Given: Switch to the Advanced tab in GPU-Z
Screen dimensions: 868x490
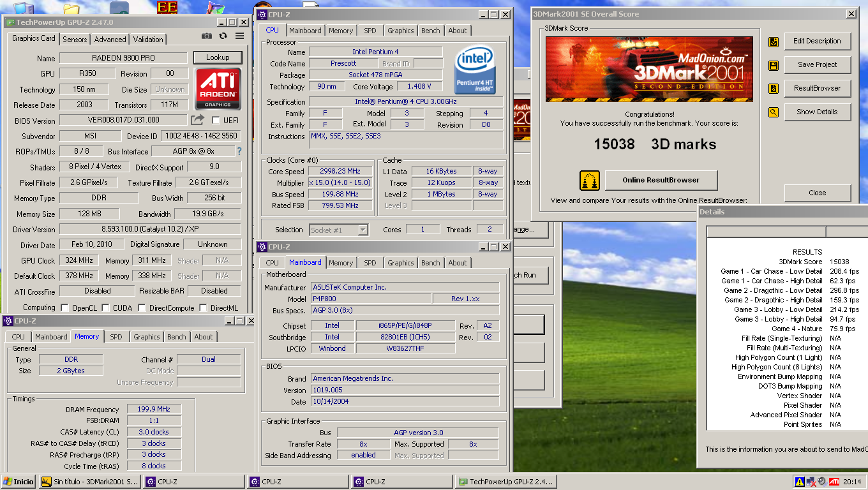Looking at the screenshot, I should pyautogui.click(x=110, y=39).
